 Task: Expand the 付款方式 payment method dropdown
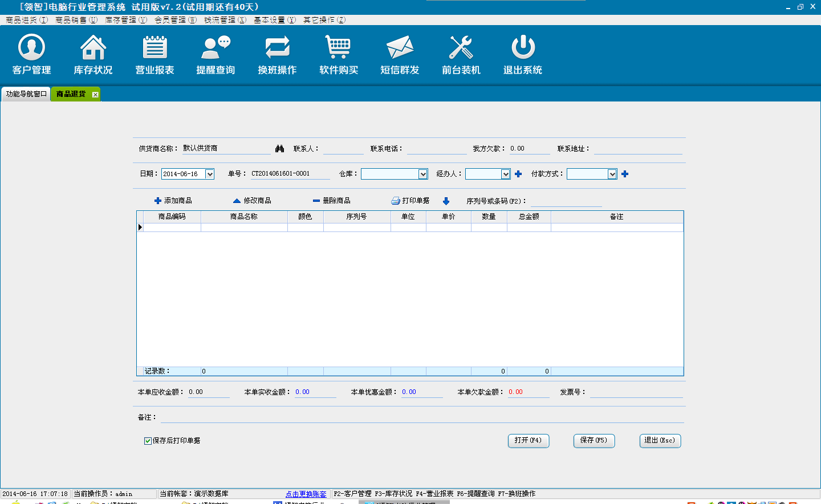coord(612,174)
